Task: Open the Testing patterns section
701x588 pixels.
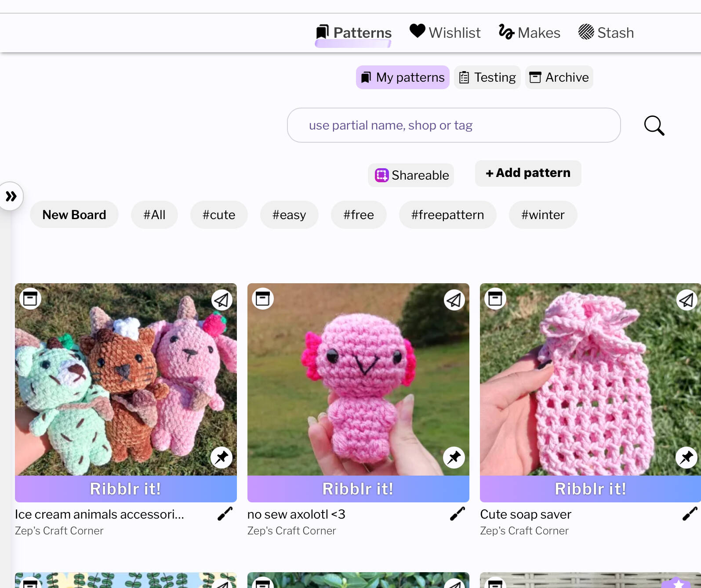Action: click(487, 77)
